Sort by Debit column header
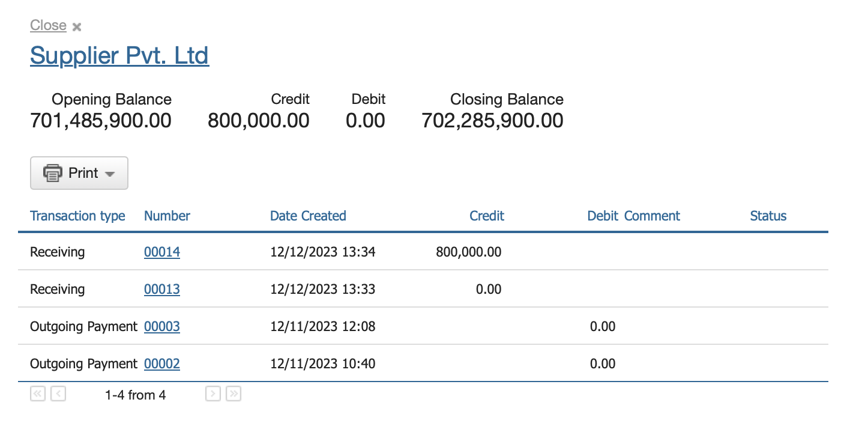The image size is (868, 441). [x=603, y=216]
